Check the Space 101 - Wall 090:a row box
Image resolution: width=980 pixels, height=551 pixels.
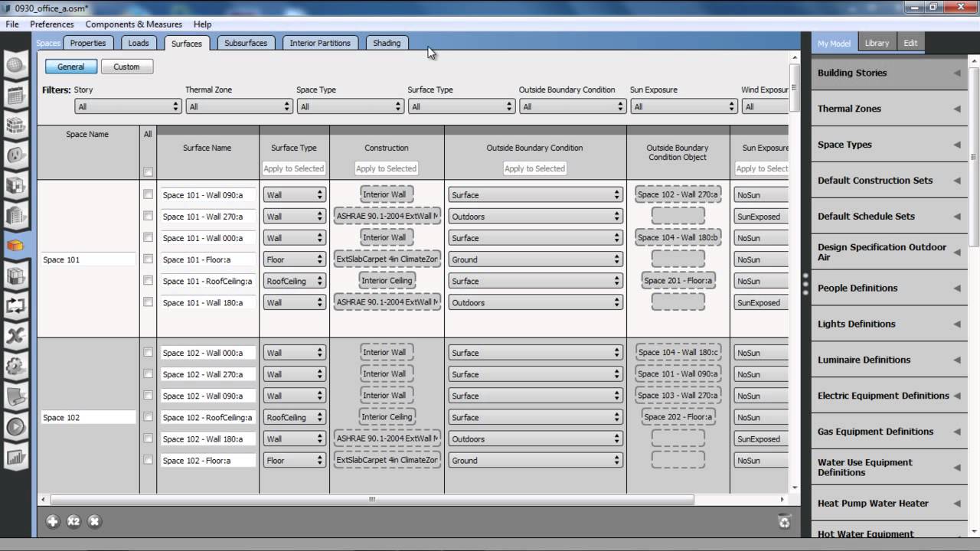148,194
